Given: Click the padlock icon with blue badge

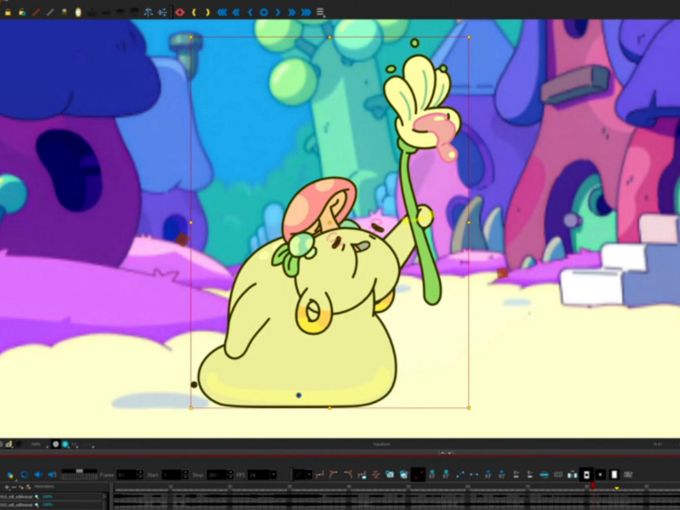Looking at the screenshot, I should tap(22, 13).
